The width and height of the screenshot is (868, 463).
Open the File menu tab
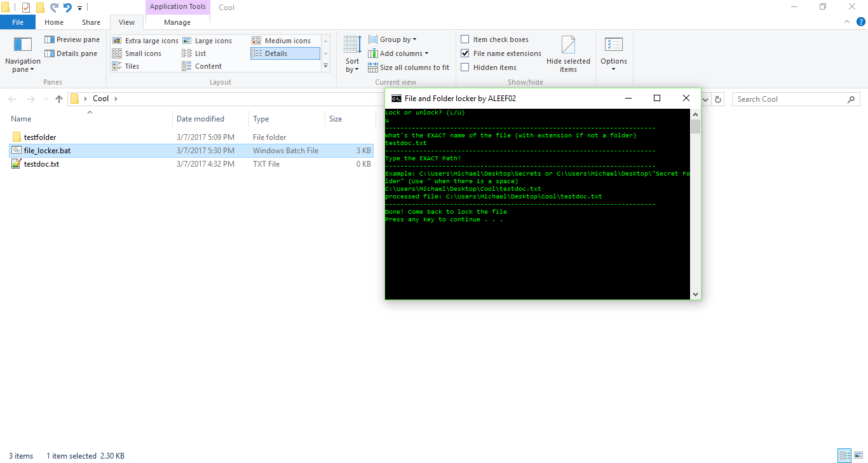pos(18,22)
